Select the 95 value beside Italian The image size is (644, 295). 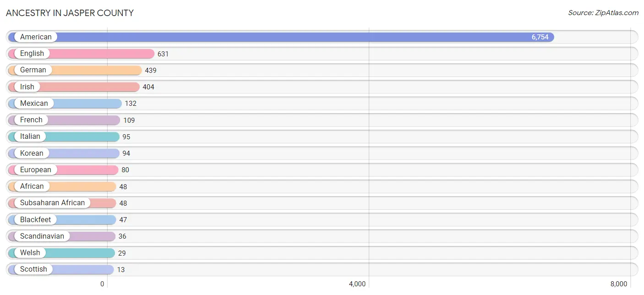pos(126,137)
